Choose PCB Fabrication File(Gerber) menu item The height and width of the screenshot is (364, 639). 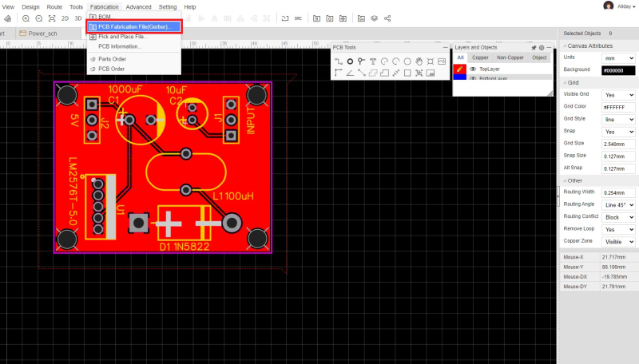[x=134, y=27]
